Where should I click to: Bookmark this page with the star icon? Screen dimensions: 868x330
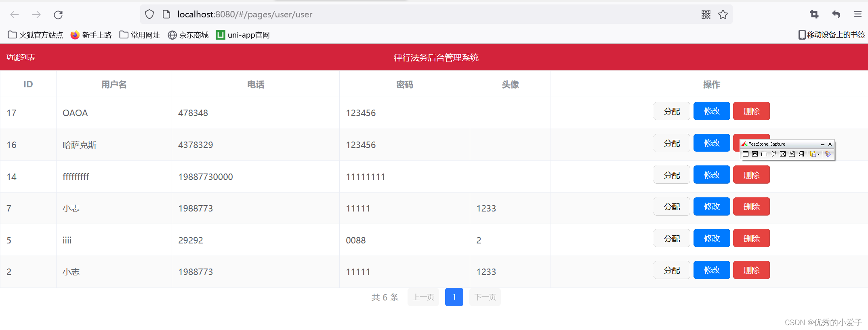click(x=723, y=15)
